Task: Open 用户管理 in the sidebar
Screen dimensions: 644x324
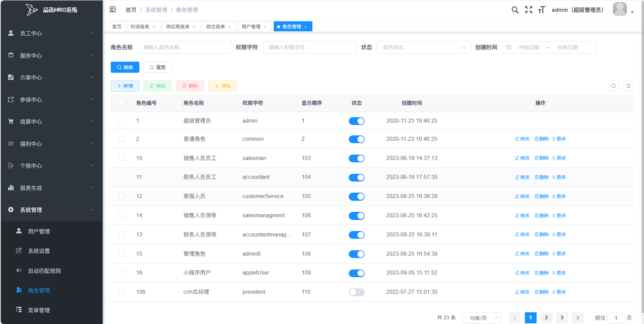Action: point(52,231)
